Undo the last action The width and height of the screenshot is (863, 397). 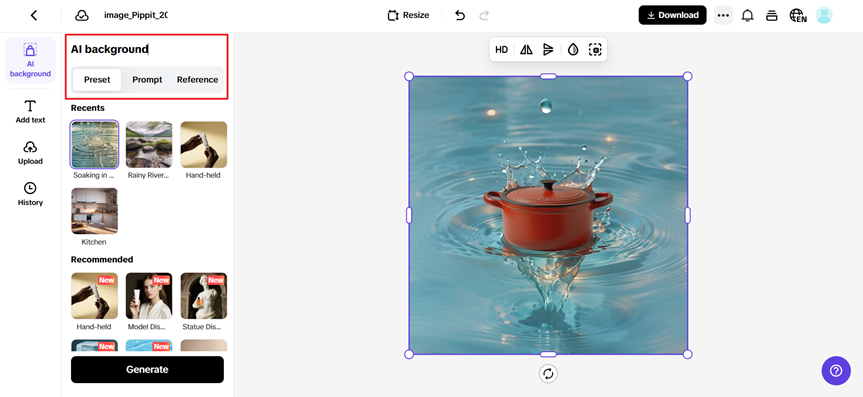[x=460, y=15]
